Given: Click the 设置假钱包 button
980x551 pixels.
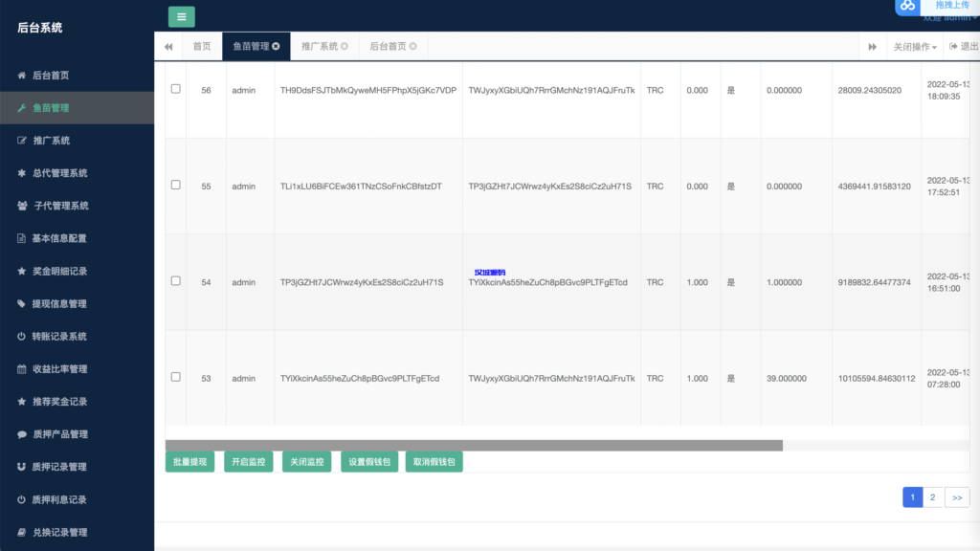Looking at the screenshot, I should point(368,462).
